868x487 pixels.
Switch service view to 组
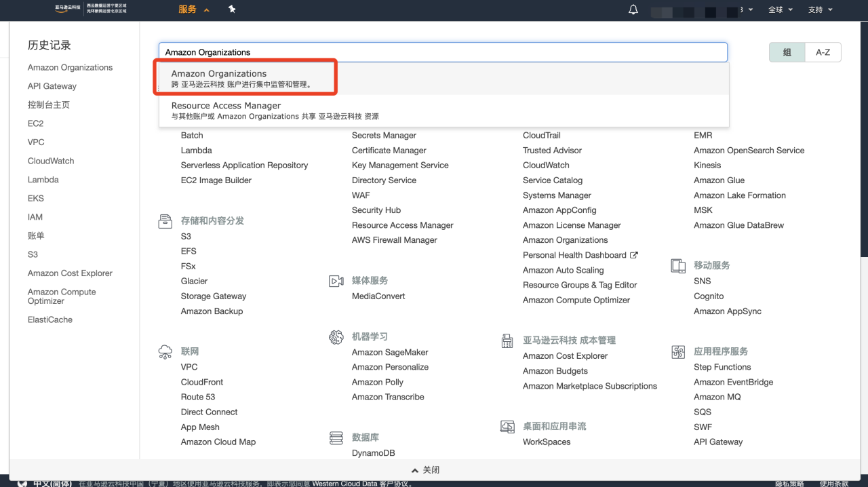[787, 52]
